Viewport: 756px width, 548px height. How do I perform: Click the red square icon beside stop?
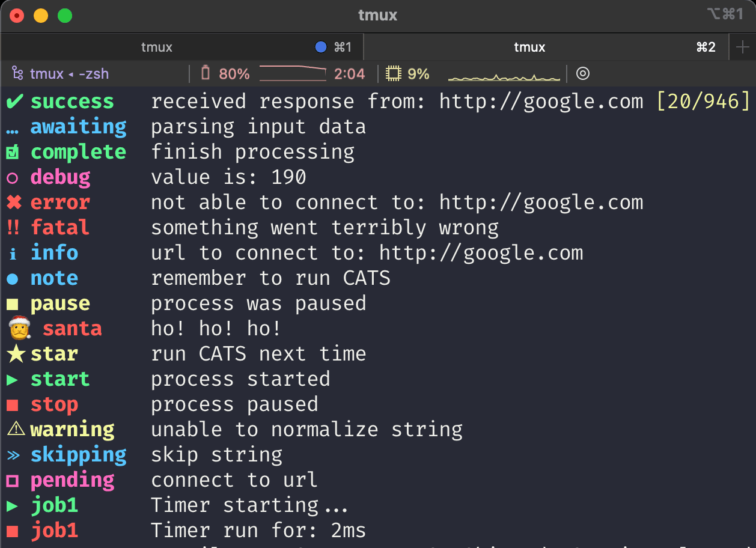pyautogui.click(x=13, y=405)
